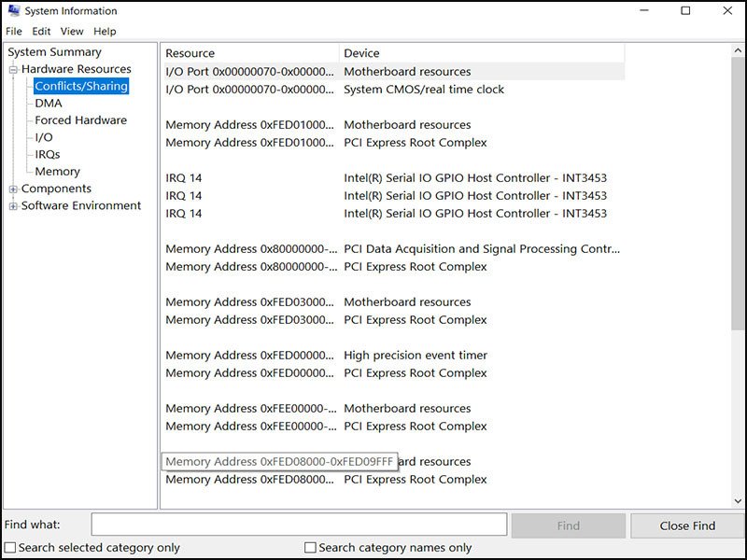Select the High precision event timer row

click(x=415, y=356)
